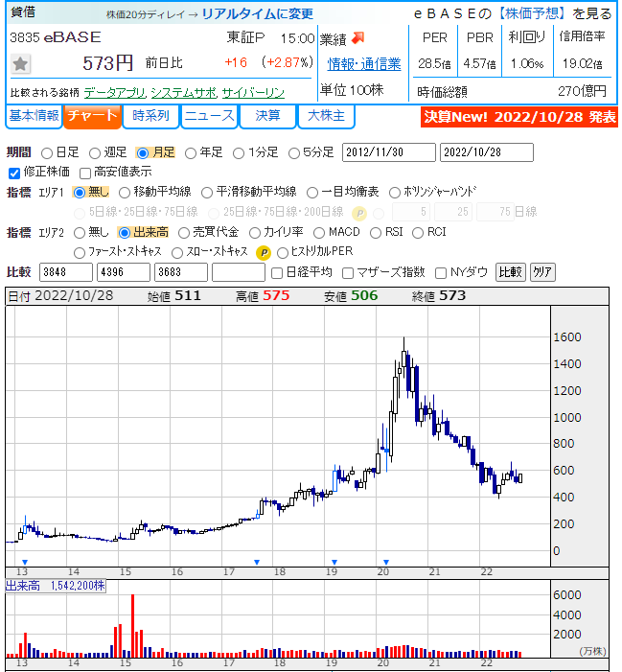The image size is (622, 672).
Task: Click the blue event marker at year 20
Action: click(386, 563)
